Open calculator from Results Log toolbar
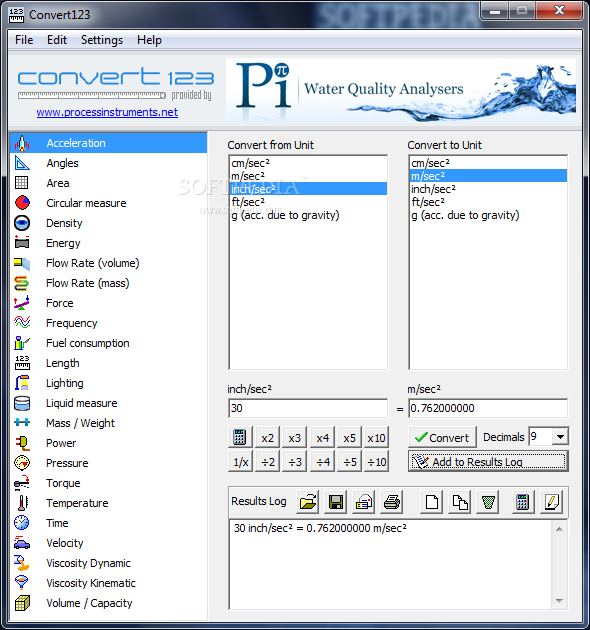The width and height of the screenshot is (590, 630). point(522,502)
